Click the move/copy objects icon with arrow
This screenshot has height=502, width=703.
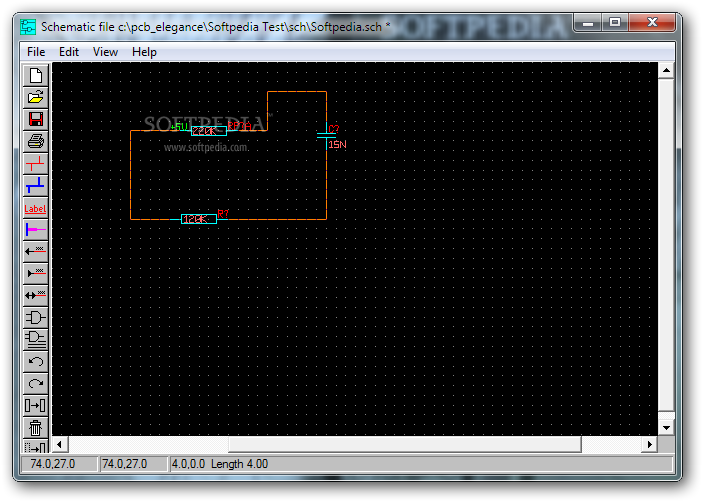(x=35, y=406)
